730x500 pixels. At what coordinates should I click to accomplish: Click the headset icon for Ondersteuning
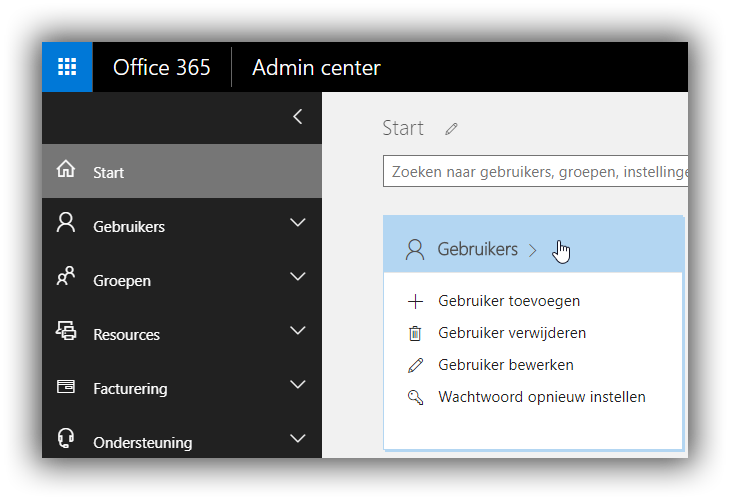tap(66, 438)
